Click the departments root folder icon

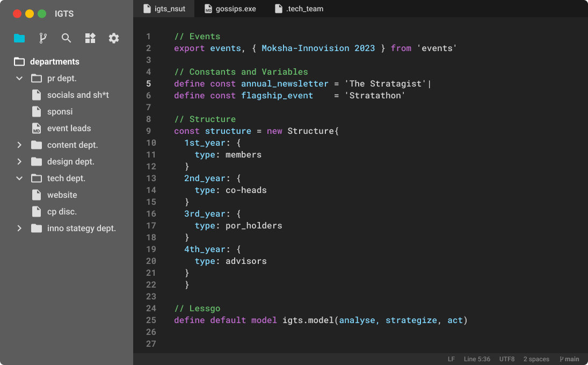[19, 62]
